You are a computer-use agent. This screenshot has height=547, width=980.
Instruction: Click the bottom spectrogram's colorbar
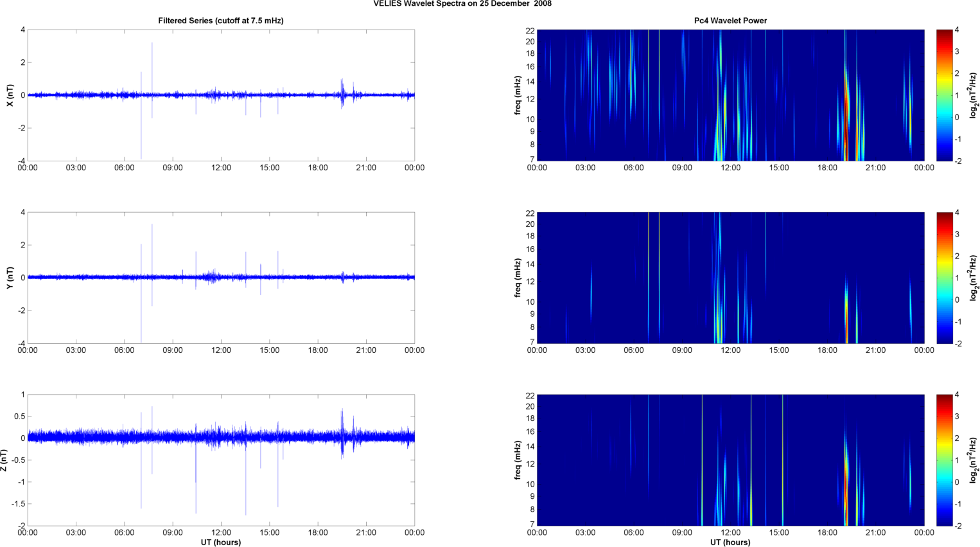944,460
